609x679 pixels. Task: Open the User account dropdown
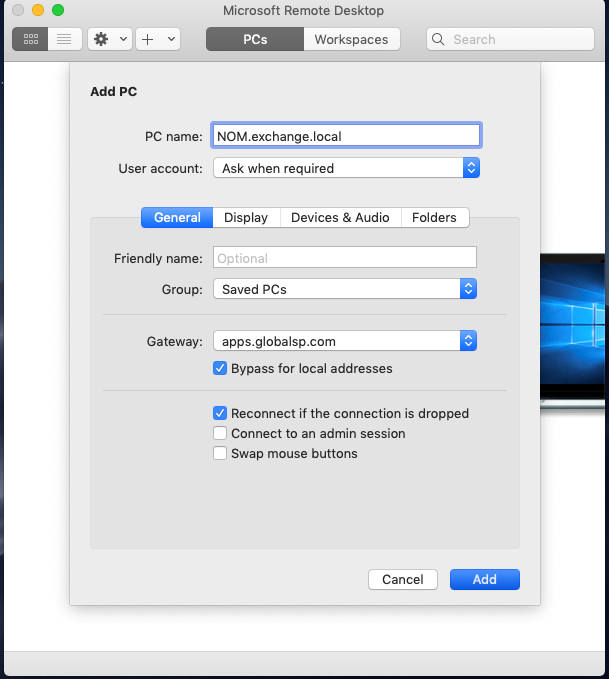[x=346, y=168]
